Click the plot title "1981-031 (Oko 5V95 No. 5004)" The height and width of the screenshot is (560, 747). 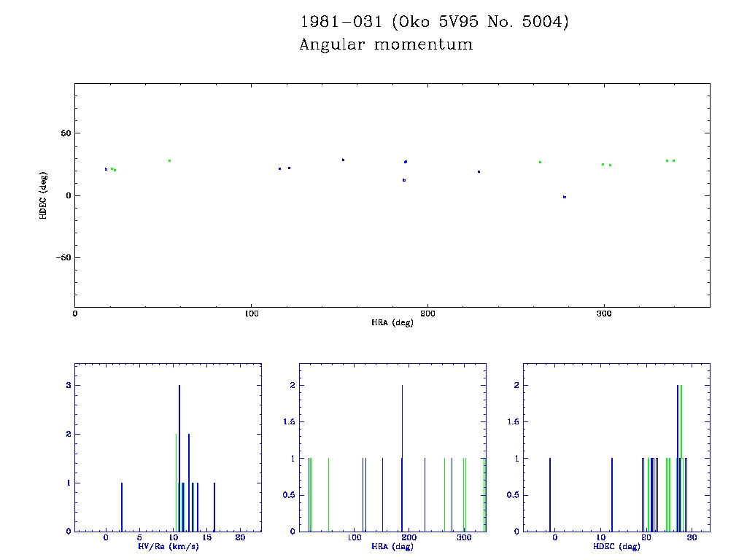coord(434,22)
